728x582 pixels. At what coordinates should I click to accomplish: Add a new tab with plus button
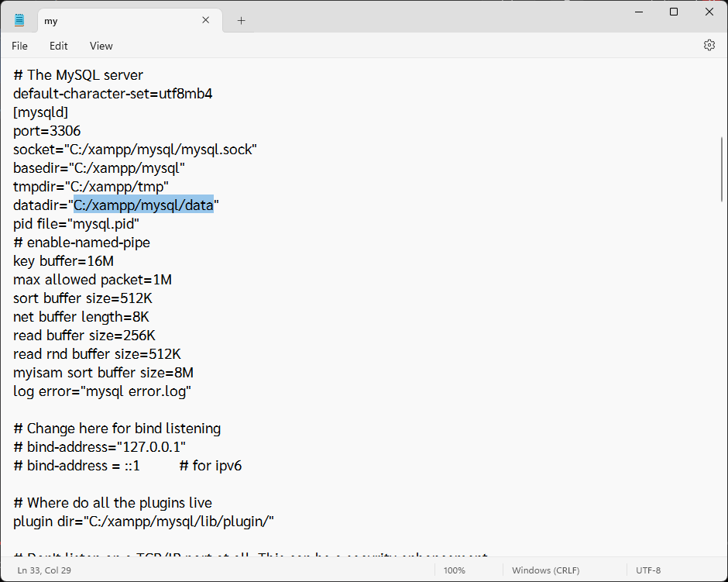pyautogui.click(x=241, y=21)
